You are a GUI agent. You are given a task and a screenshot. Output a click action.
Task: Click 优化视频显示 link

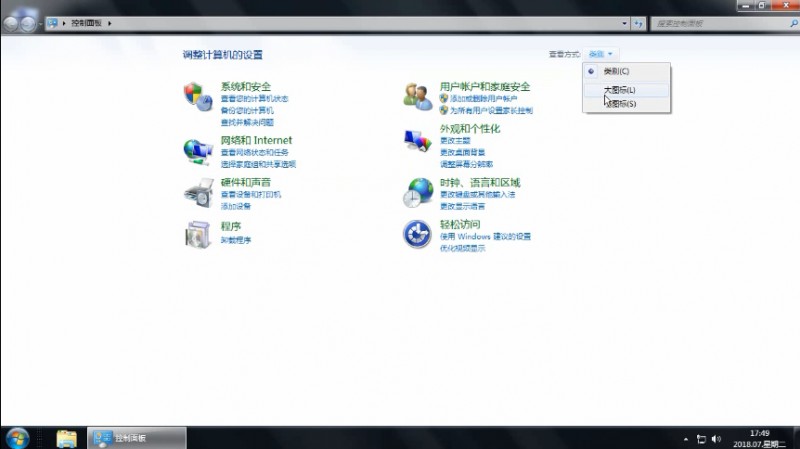[x=462, y=248]
